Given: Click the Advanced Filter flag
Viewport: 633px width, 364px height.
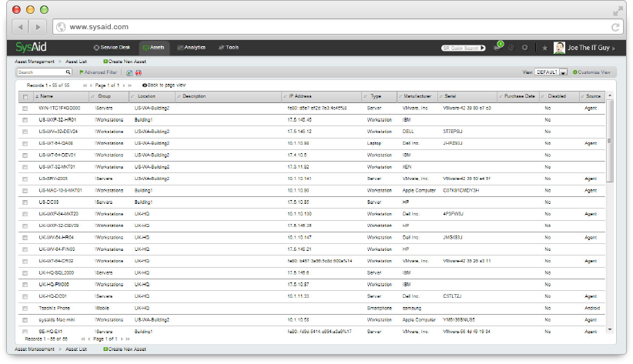Looking at the screenshot, I should 81,72.
